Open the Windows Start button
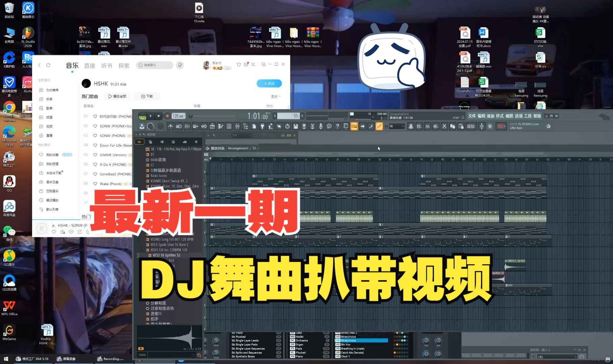Image resolution: width=613 pixels, height=364 pixels. click(6, 359)
